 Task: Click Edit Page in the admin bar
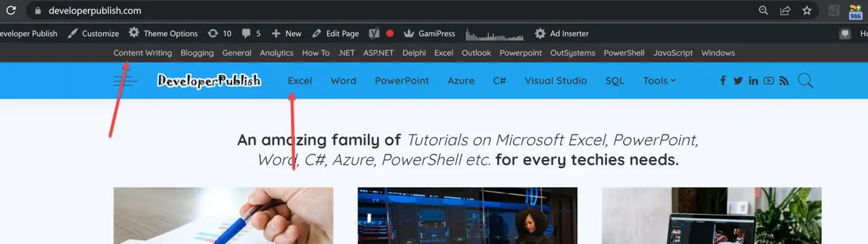pos(336,33)
